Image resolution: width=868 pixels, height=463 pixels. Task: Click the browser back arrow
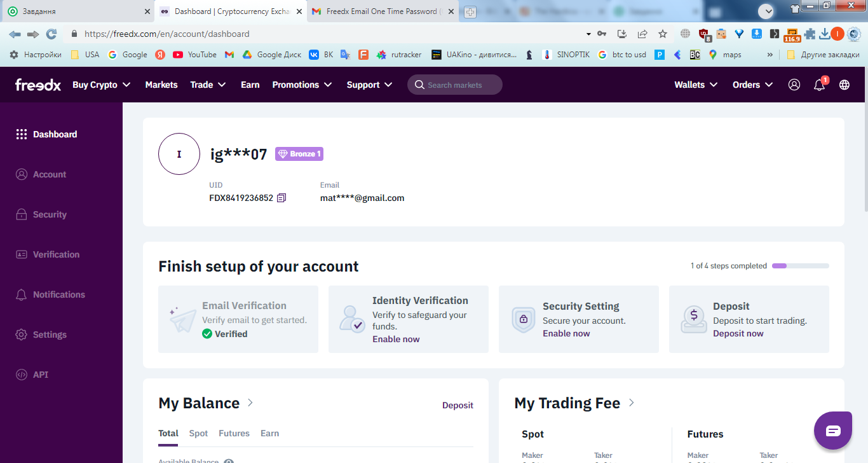[15, 34]
